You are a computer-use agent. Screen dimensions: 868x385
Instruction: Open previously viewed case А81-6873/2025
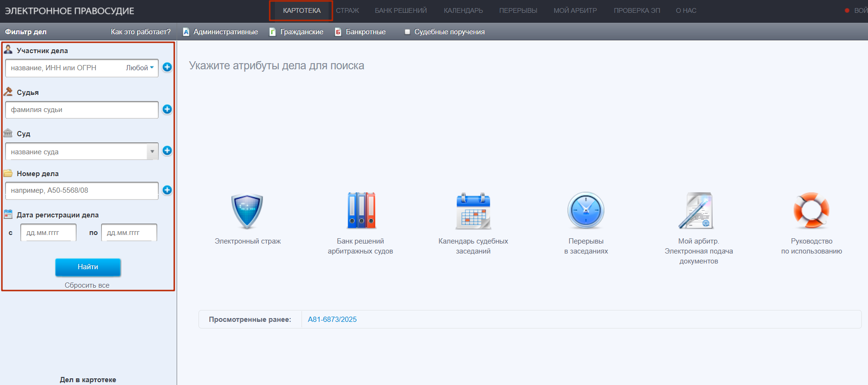(x=332, y=319)
